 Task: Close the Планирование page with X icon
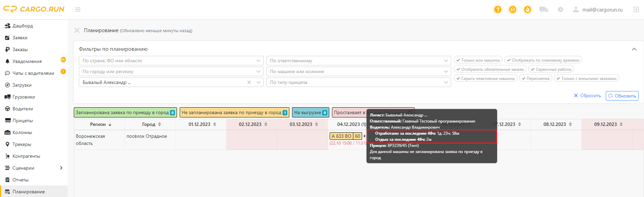(77, 30)
